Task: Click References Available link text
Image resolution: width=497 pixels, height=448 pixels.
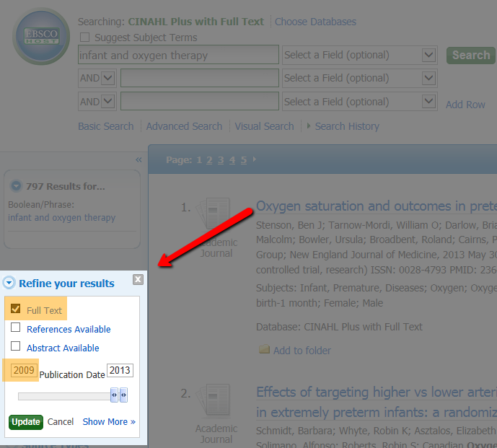Action: 69,329
